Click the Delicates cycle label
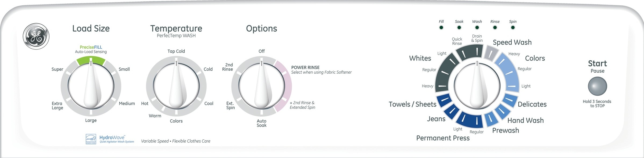Image resolution: width=644 pixels, height=158 pixels. click(x=532, y=104)
